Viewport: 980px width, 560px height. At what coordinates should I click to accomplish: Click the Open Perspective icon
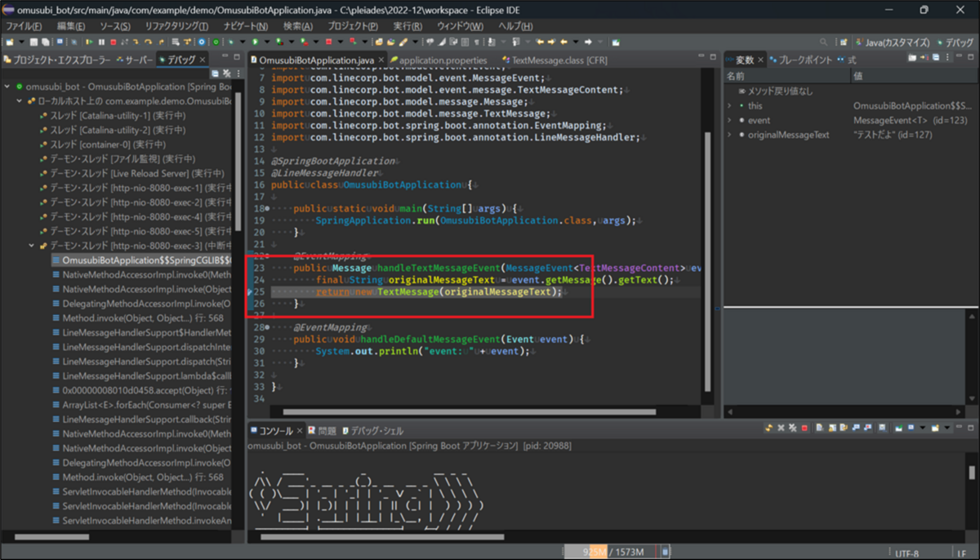point(844,41)
